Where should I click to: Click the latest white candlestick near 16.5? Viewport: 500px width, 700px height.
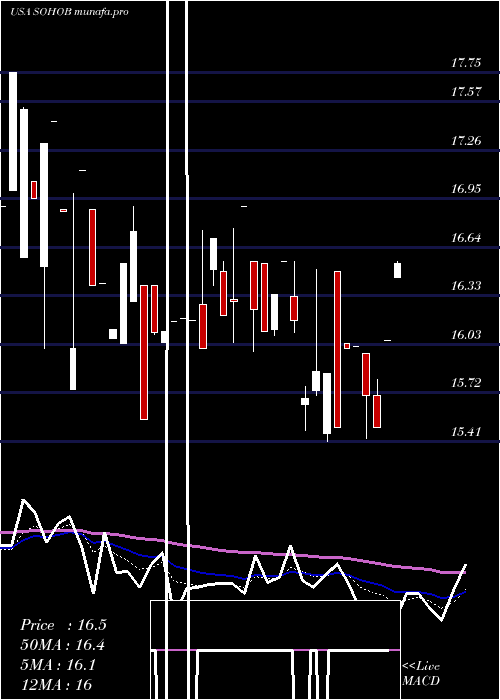tap(397, 270)
